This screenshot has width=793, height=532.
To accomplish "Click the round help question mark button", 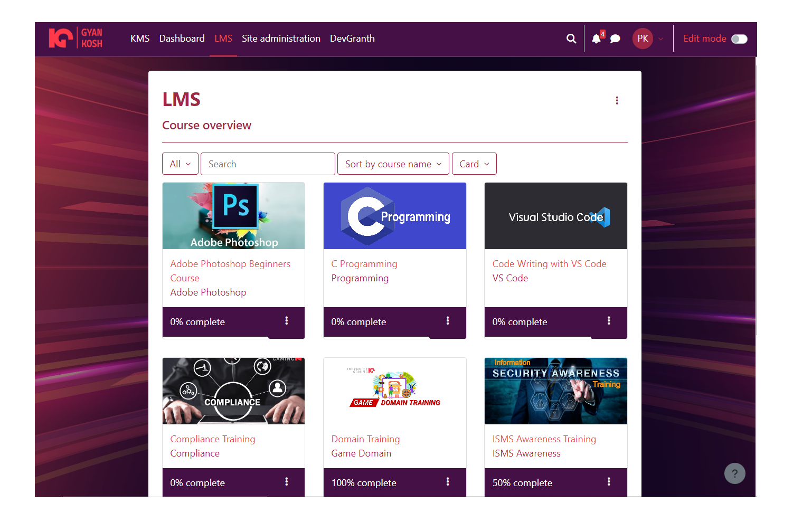I will coord(734,473).
